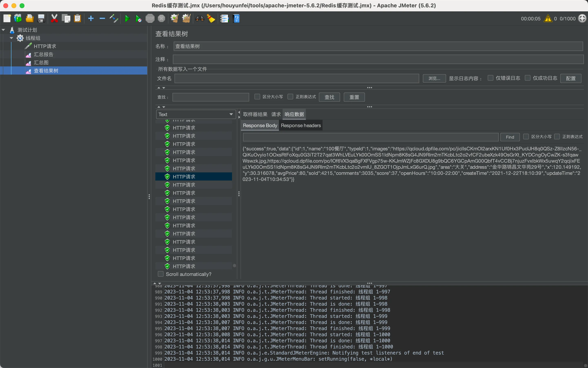This screenshot has width=588, height=368.
Task: Click into the 文件名 input field
Action: click(297, 78)
